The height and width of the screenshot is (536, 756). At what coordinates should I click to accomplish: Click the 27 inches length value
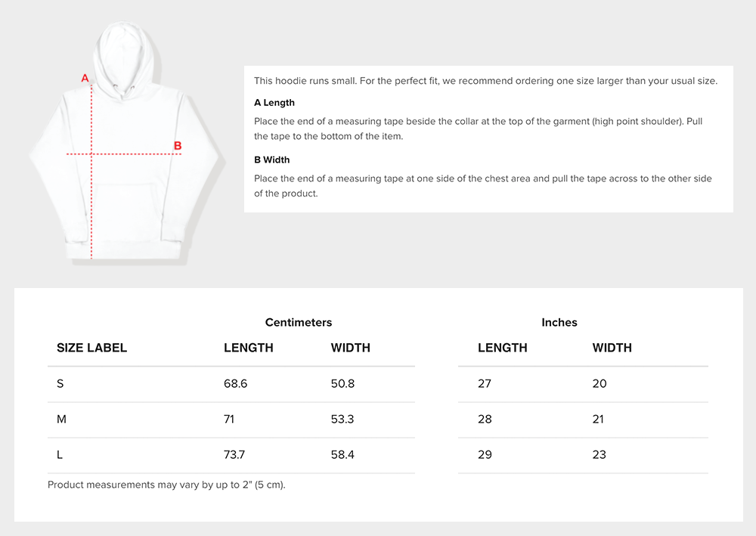[x=485, y=384]
